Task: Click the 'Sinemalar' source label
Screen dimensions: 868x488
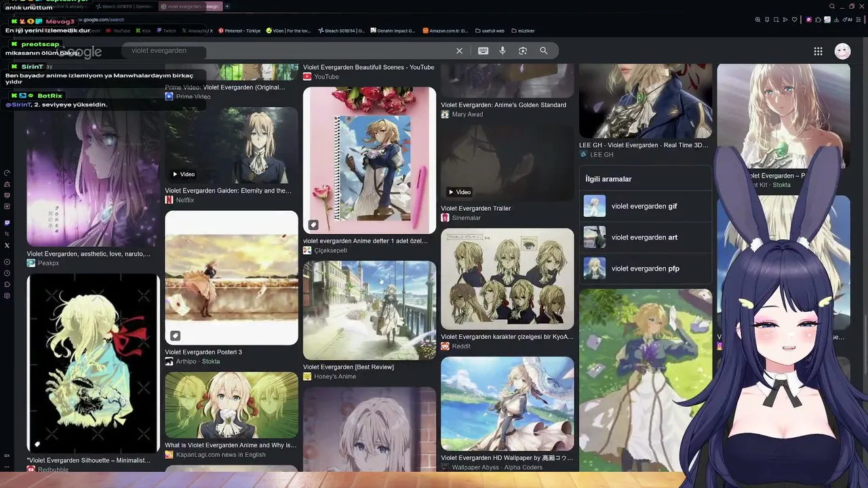Action: point(467,218)
